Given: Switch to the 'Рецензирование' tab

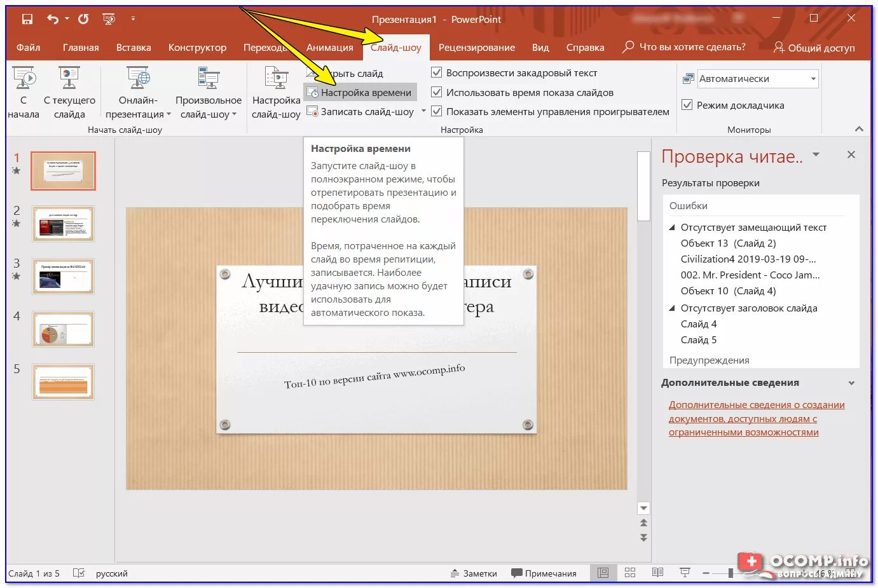Looking at the screenshot, I should click(477, 48).
